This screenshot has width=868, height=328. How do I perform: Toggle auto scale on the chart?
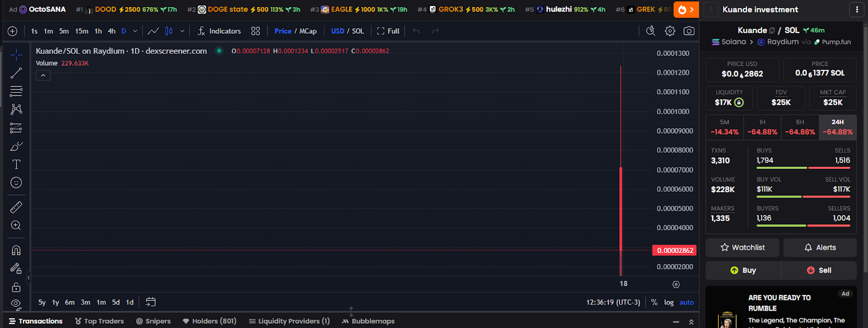tap(687, 302)
